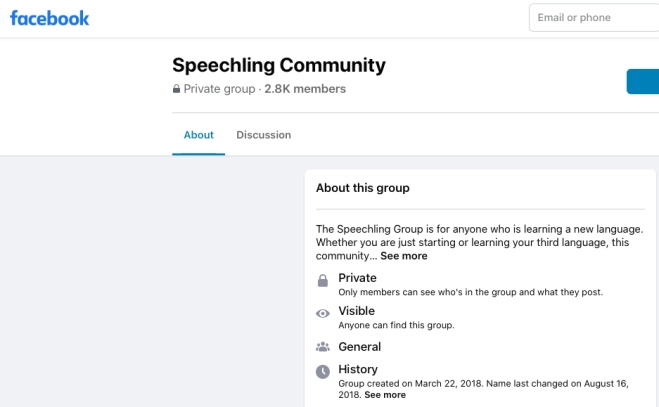Image resolution: width=659 pixels, height=407 pixels.
Task: Select the Visible label text
Action: tap(356, 311)
